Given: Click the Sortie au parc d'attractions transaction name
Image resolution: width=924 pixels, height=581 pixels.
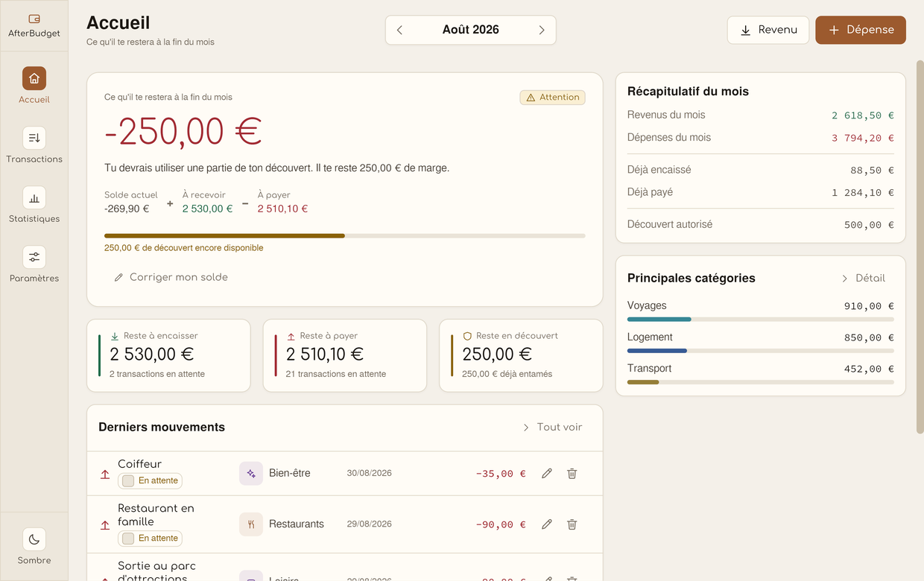Looking at the screenshot, I should click(156, 571).
